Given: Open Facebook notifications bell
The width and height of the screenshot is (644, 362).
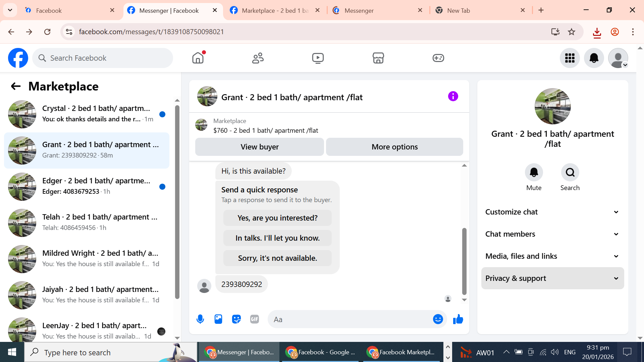Looking at the screenshot, I should tap(594, 58).
